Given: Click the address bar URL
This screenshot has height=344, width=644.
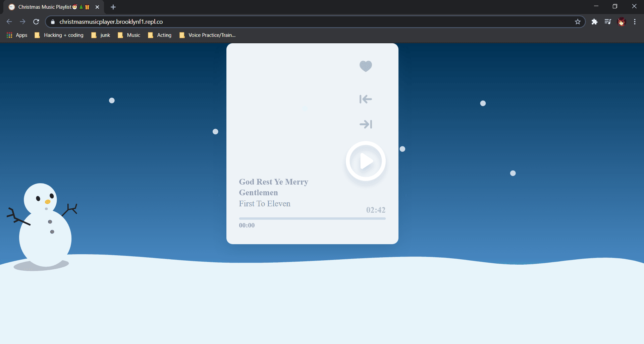Looking at the screenshot, I should coord(111,22).
